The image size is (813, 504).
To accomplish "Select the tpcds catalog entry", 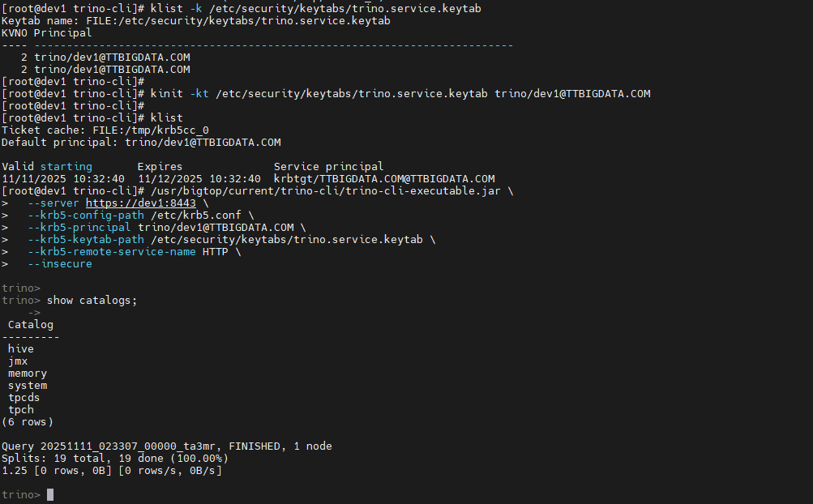I will [24, 398].
